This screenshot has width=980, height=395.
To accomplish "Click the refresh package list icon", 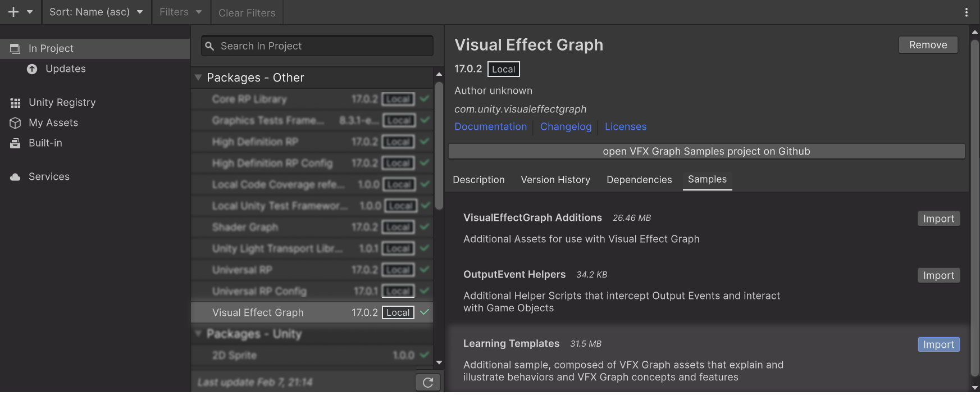I will coord(427,383).
